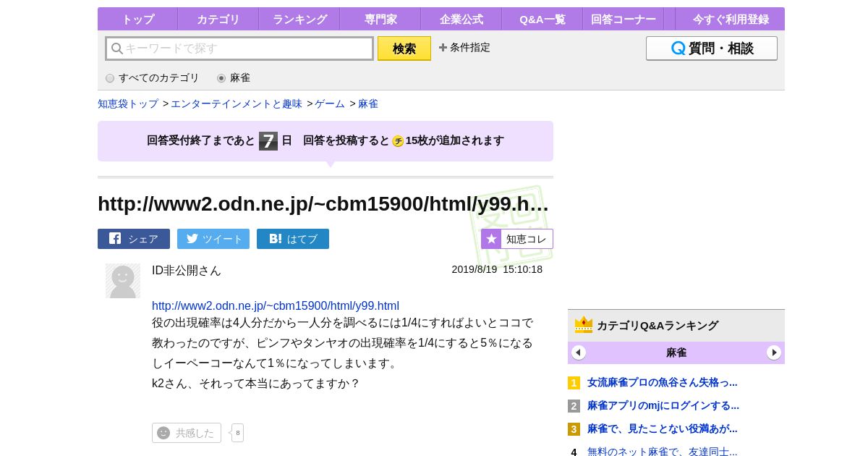Image resolution: width=868 pixels, height=456 pixels.
Task: Open the カテゴリ tab
Action: click(218, 20)
